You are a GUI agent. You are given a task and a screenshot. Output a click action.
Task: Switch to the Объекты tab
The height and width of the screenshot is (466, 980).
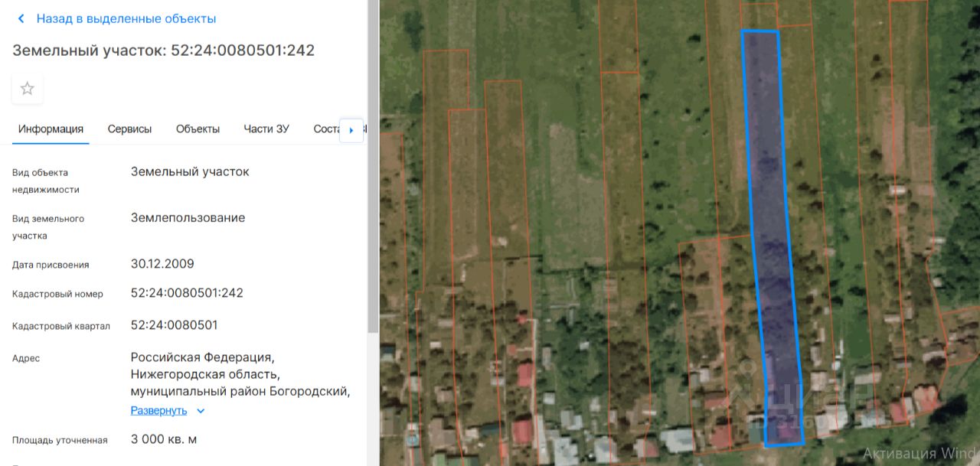(198, 129)
